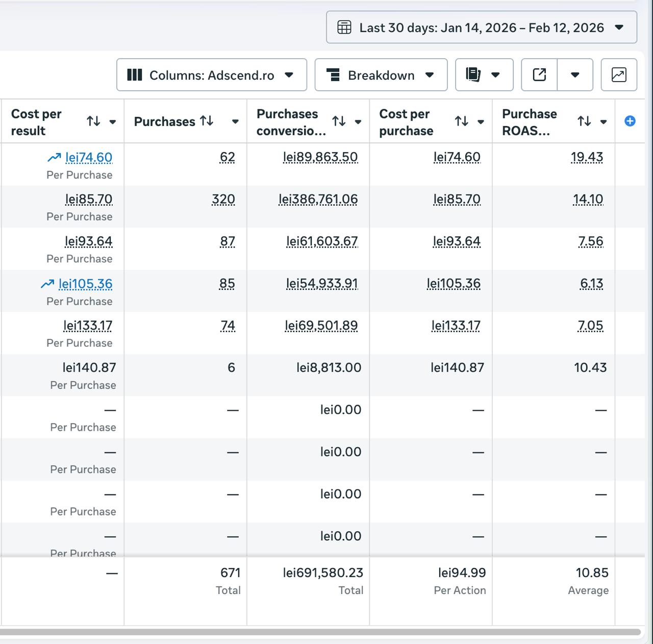
Task: Click the horizontal scrollbar at the bottom
Action: 320,632
